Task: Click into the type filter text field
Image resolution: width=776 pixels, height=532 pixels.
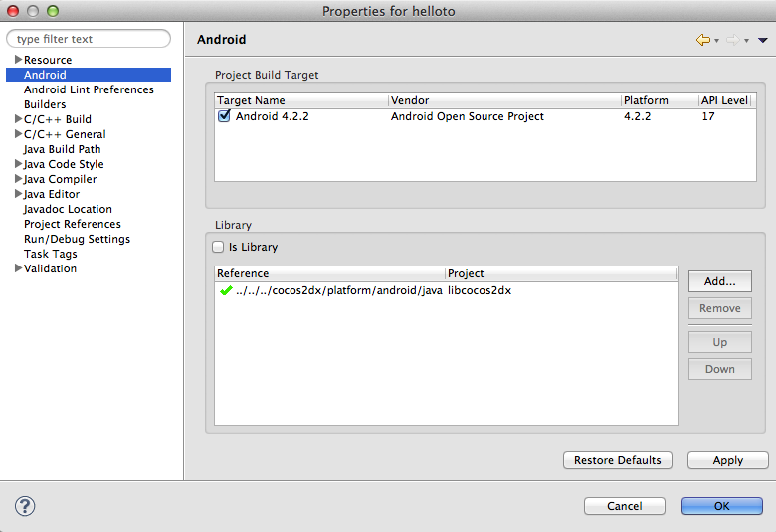Action: (90, 39)
